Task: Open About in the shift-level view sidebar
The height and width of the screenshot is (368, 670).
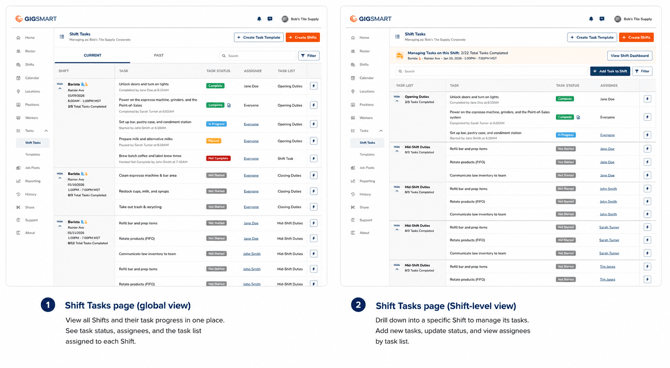Action: pos(360,233)
